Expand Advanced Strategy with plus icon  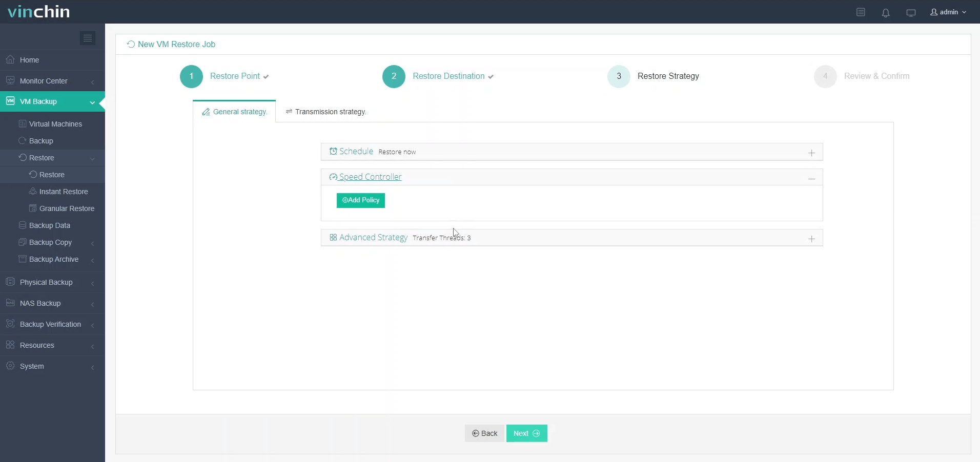[x=811, y=239]
